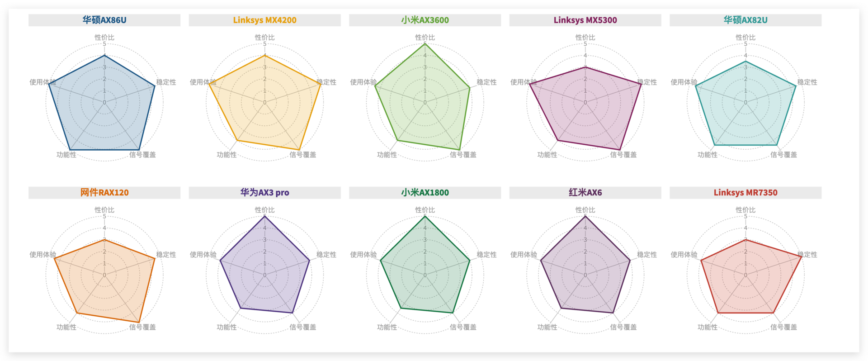The height and width of the screenshot is (361, 868).
Task: Select the 网件RAX120 chart title
Action: click(x=104, y=192)
